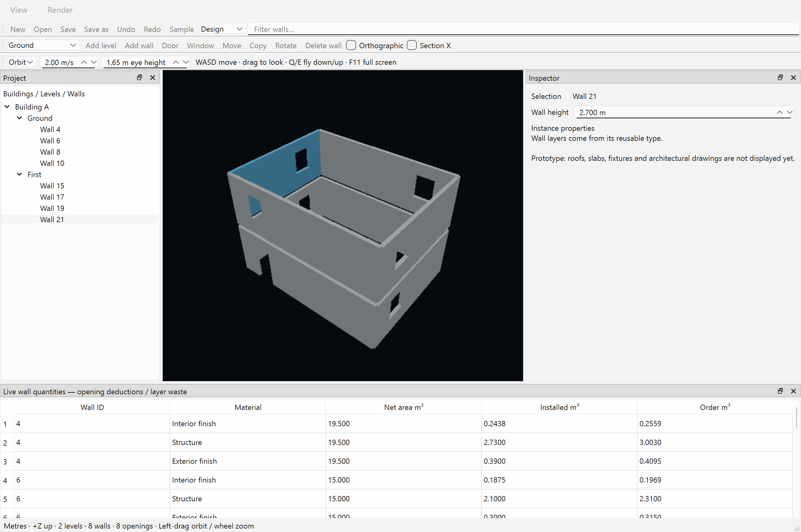Click the Window tool button
This screenshot has height=532, width=801.
click(x=201, y=45)
